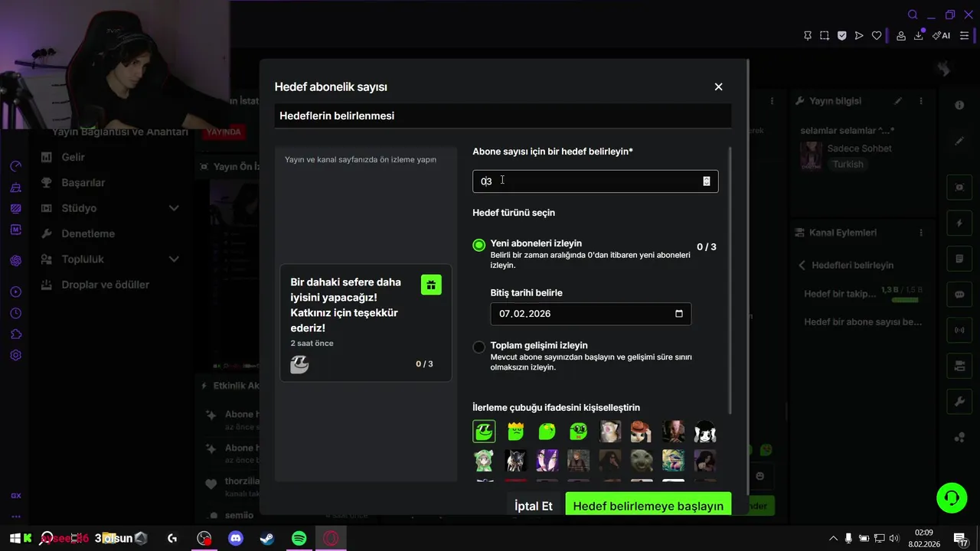Click the green headset support button

click(952, 498)
